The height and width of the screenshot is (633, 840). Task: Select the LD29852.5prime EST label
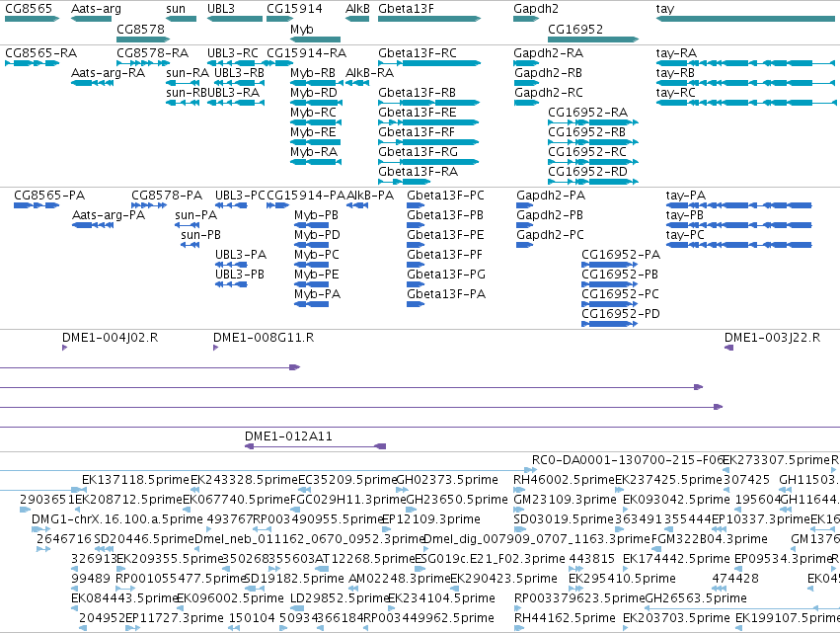[340, 598]
